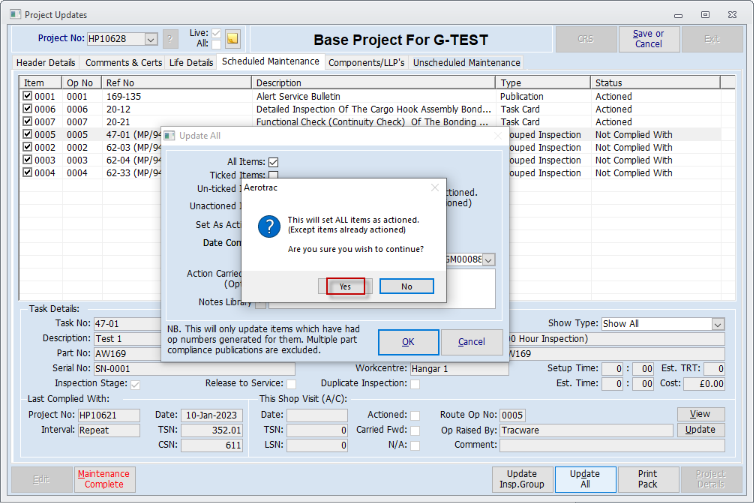The height and width of the screenshot is (503, 754).
Task: Untick the checkbox for item 0007
Action: pyautogui.click(x=27, y=122)
